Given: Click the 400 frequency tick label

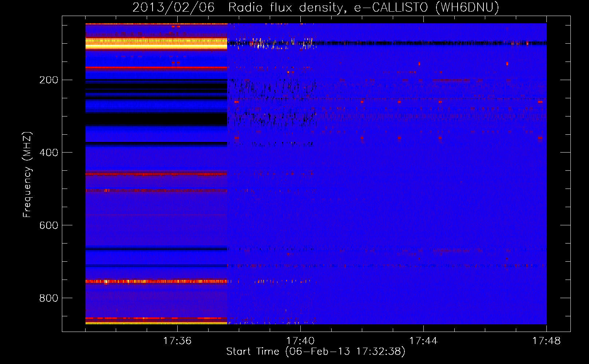Looking at the screenshot, I should click(x=49, y=153).
